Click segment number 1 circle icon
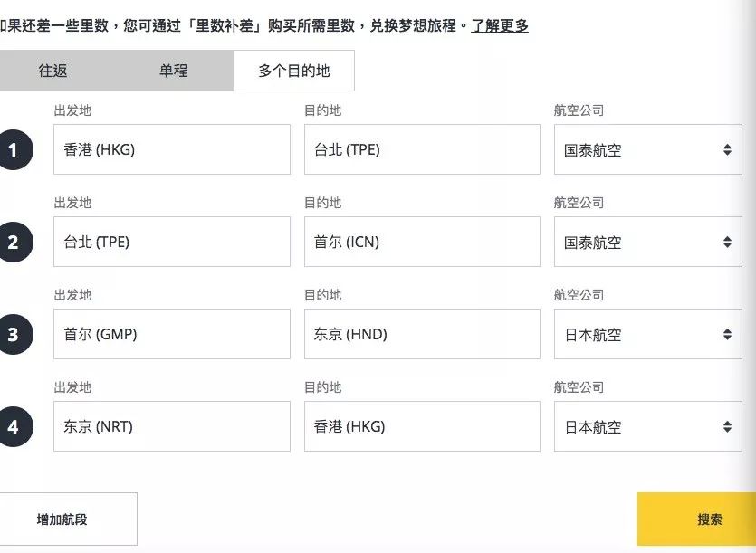Screen dimensions: 756x553 (14, 150)
